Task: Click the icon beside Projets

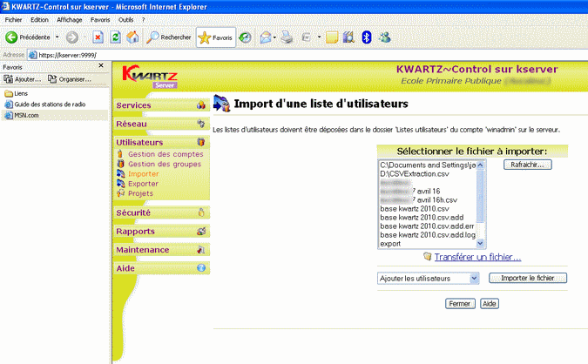Action: [120, 193]
